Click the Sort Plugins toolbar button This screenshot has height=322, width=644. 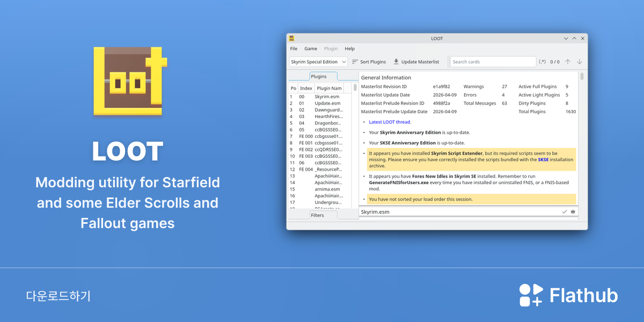click(x=369, y=62)
